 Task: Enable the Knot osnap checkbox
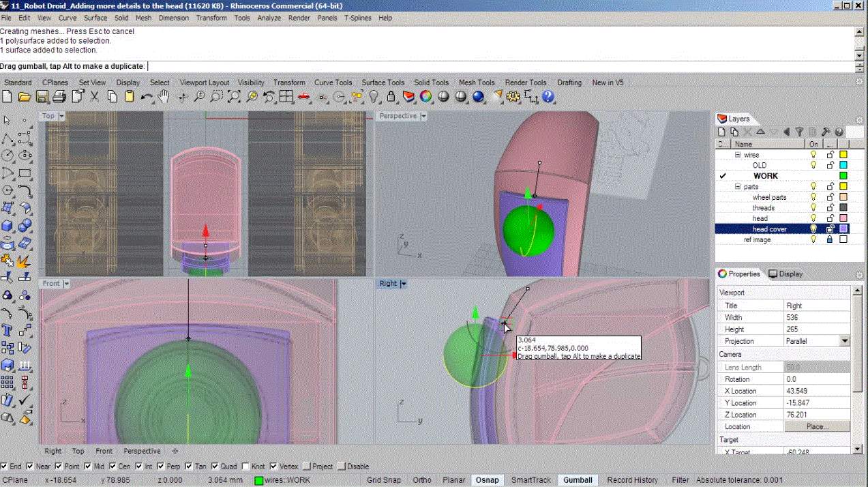point(246,467)
